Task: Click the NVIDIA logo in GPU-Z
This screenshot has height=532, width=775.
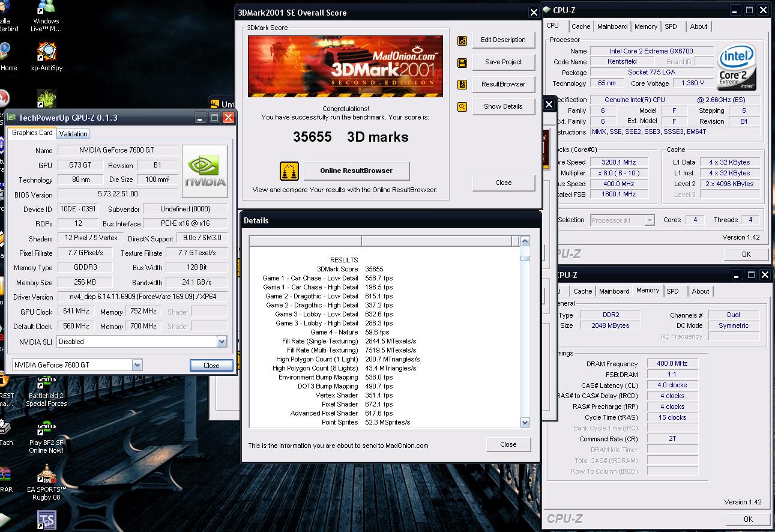Action: pos(205,171)
